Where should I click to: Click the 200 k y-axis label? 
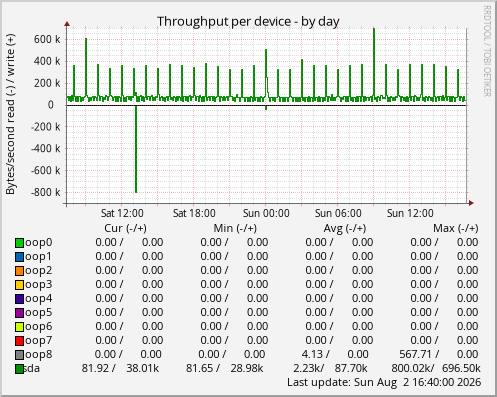tap(47, 83)
